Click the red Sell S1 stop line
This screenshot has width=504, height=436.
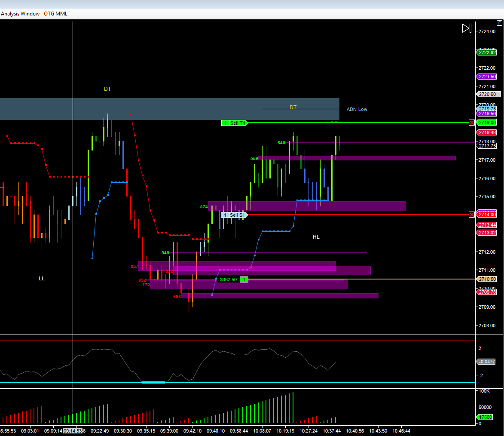358,215
